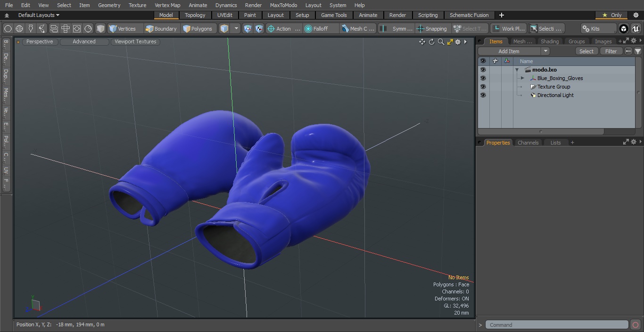Open the Geometry menu
The width and height of the screenshot is (644, 332).
click(x=109, y=5)
